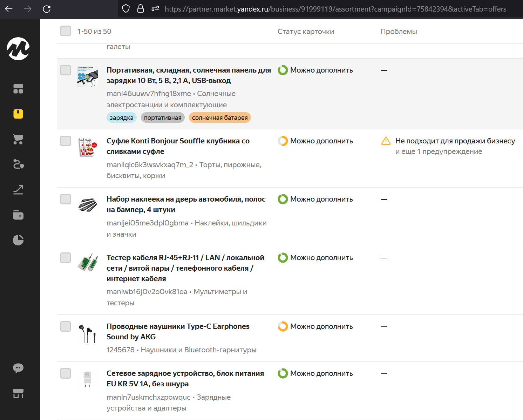Screen dimensions: 523x420
Task: Check the solar panel product checkbox
Action: pos(66,70)
